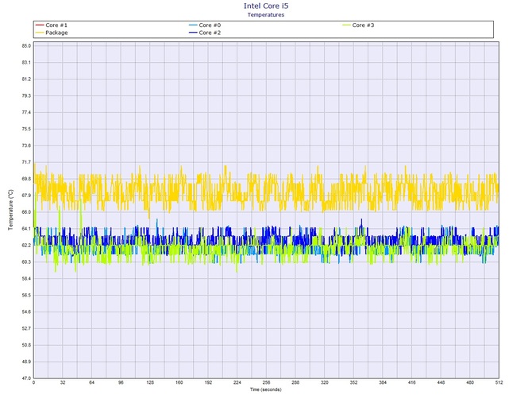Click the 384 time axis tick

click(383, 382)
